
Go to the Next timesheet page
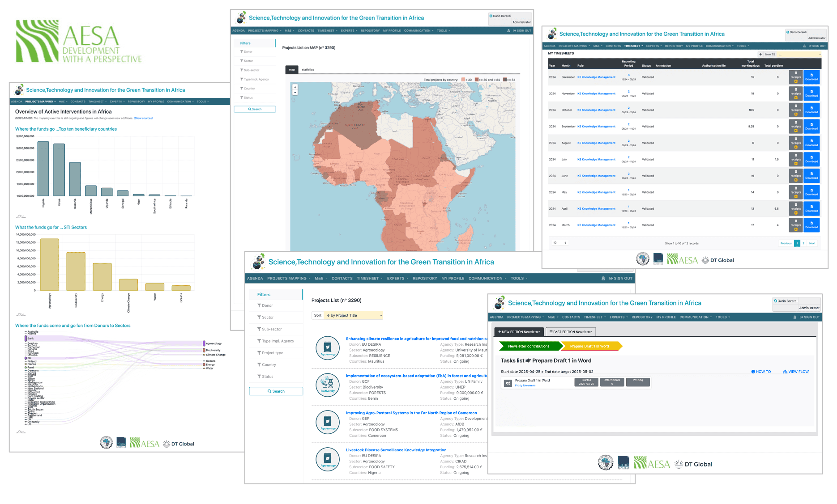[812, 243]
